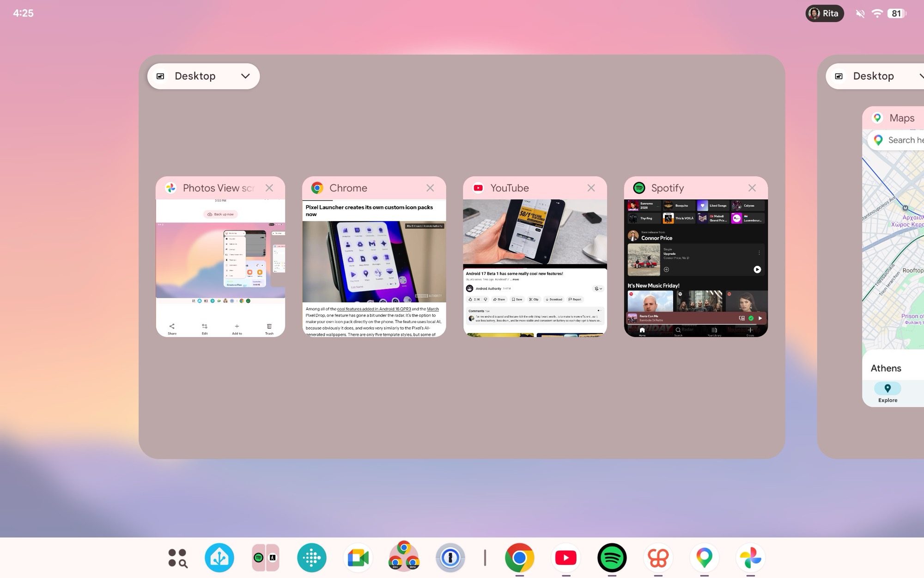Switch to Spotify's Search tab

click(677, 331)
